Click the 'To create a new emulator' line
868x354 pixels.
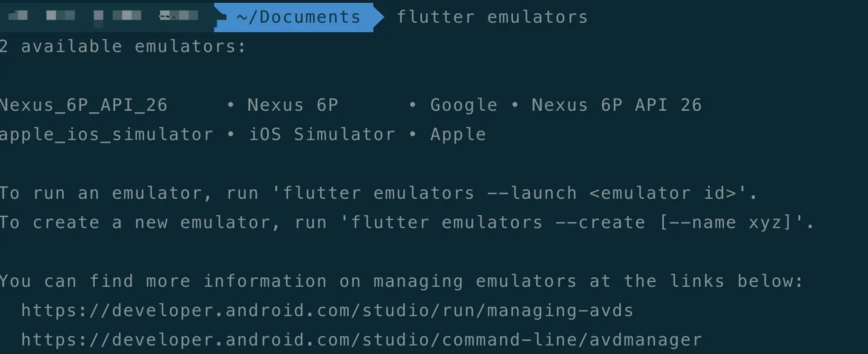(x=407, y=222)
